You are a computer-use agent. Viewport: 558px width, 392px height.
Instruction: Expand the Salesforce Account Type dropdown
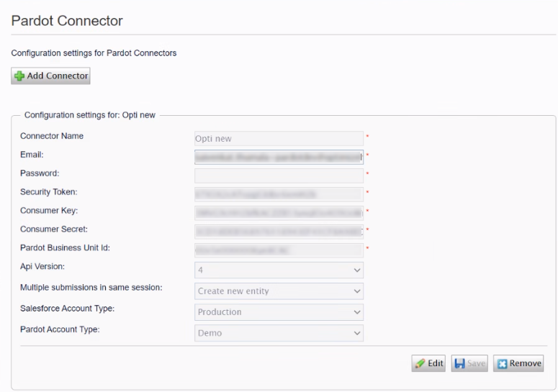[279, 312]
